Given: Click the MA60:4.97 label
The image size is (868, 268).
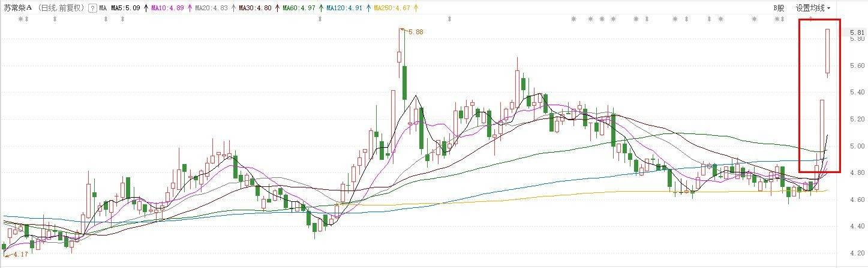Looking at the screenshot, I should click(x=300, y=8).
